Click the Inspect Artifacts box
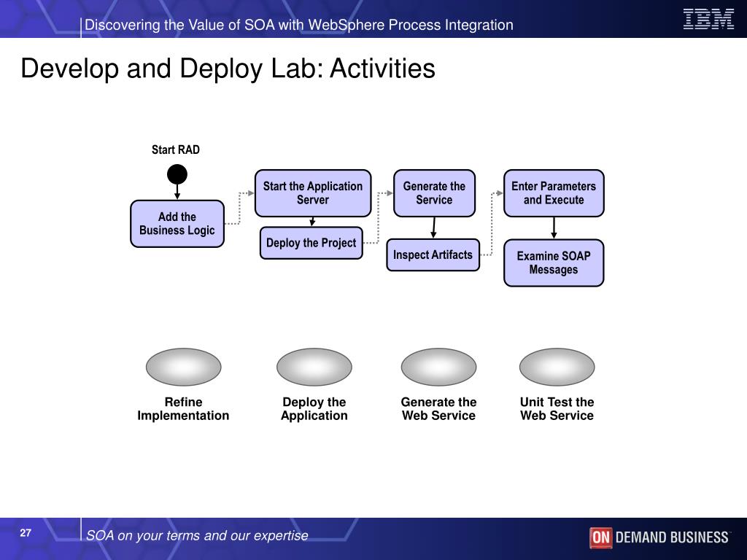This screenshot has height=560, width=747. [x=433, y=254]
